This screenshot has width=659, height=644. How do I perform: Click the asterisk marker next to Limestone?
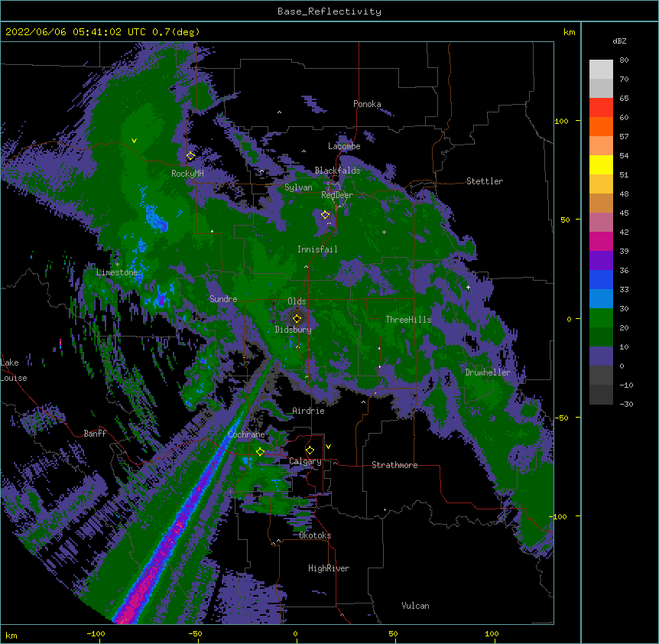click(x=117, y=265)
